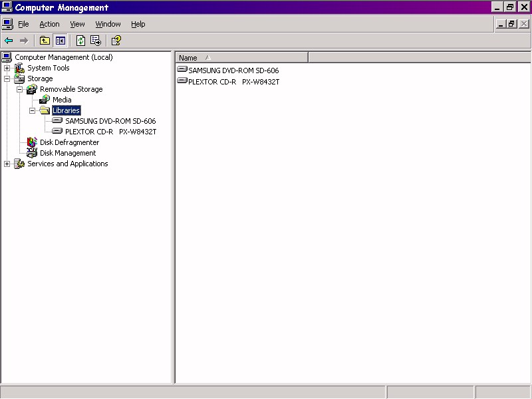Restore down the Computer Management main window
This screenshot has width=532, height=399.
509,7
